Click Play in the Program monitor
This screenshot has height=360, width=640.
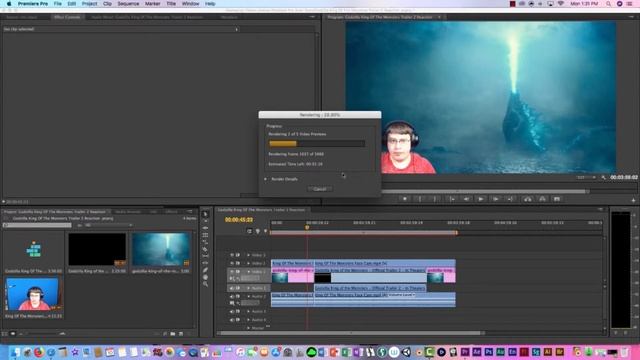pyautogui.click(x=481, y=199)
